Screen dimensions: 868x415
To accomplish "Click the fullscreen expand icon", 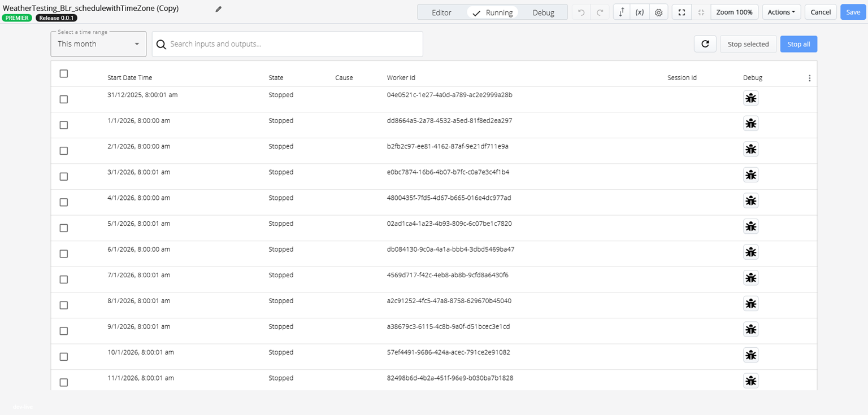I will click(682, 12).
